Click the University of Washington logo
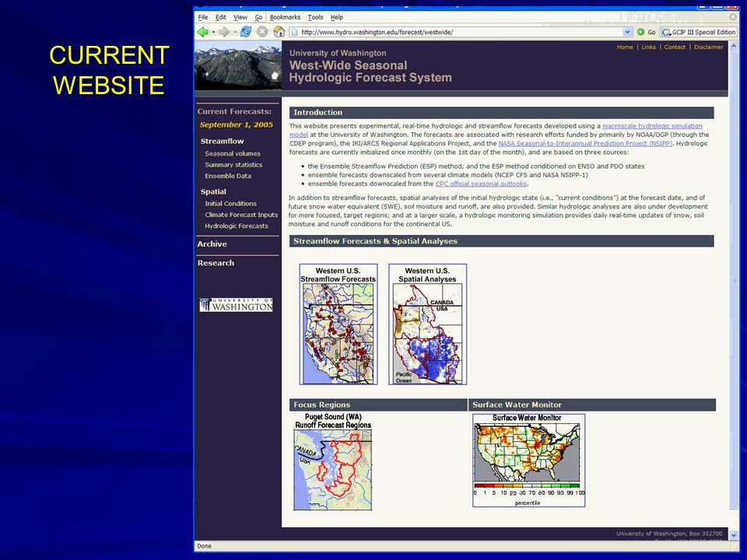The height and width of the screenshot is (560, 747). coord(237,305)
